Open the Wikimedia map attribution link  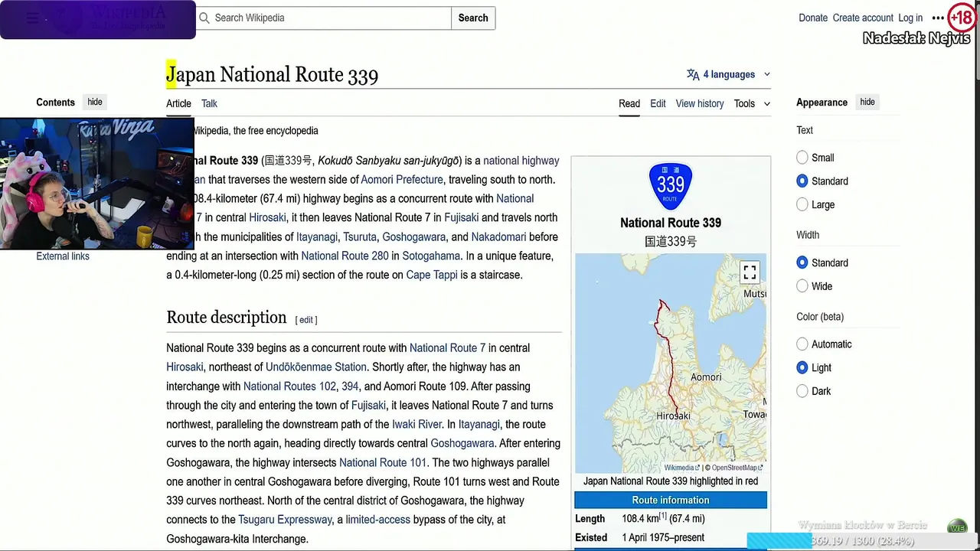pyautogui.click(x=680, y=468)
